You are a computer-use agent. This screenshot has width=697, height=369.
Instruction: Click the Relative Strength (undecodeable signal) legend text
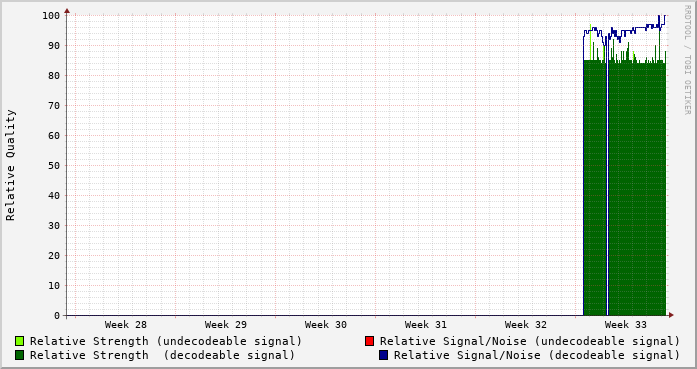[x=166, y=341]
